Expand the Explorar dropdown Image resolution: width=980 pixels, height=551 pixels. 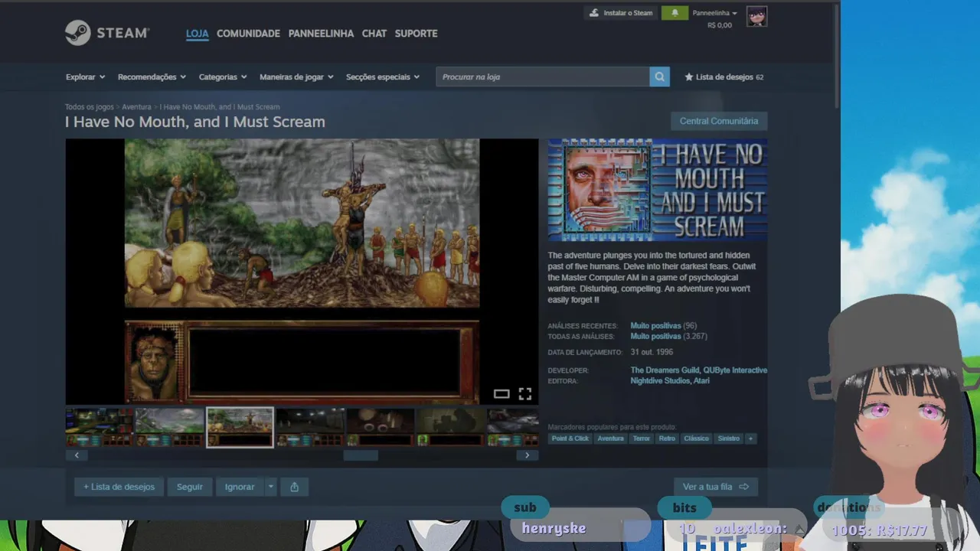pyautogui.click(x=84, y=77)
